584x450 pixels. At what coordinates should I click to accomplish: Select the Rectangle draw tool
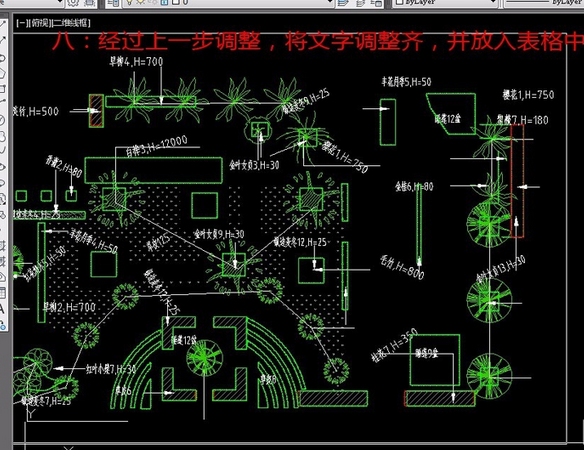pyautogui.click(x=2, y=89)
